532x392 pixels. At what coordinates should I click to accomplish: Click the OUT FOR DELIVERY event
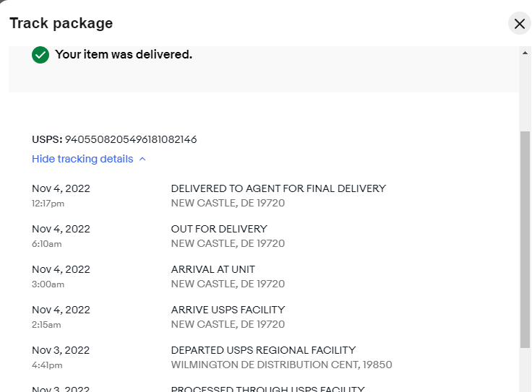click(x=219, y=229)
